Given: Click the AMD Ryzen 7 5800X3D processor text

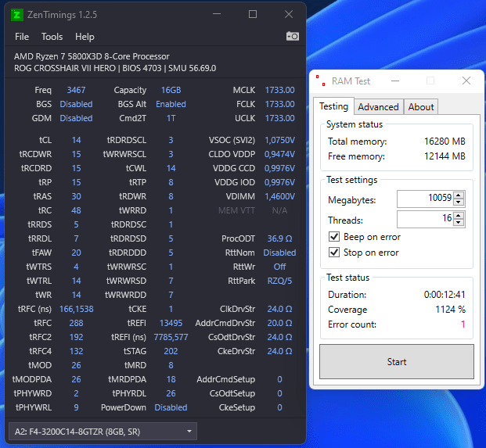Looking at the screenshot, I should point(92,56).
